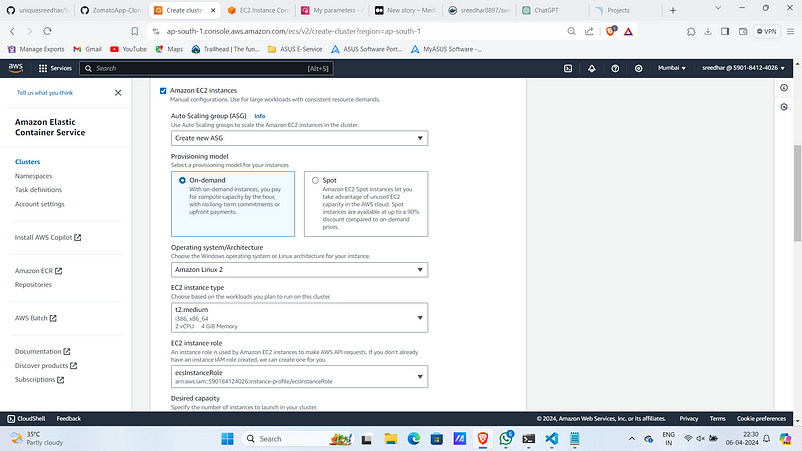Switch to the Projects tab
Viewport: 802px width, 451px height.
(625, 10)
